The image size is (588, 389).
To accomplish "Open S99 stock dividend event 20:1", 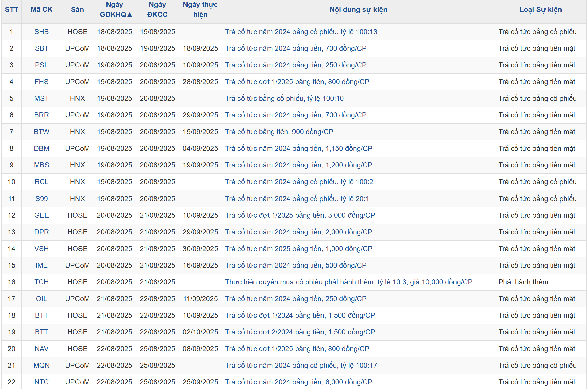I will 297,199.
